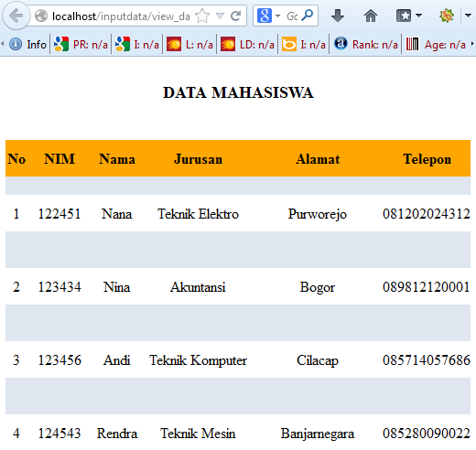Reload the page with the refresh icon
Screen dimensions: 476x450
236,16
